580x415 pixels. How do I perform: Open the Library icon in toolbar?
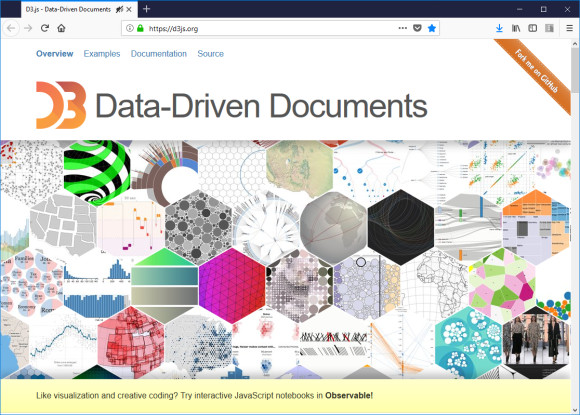(516, 28)
